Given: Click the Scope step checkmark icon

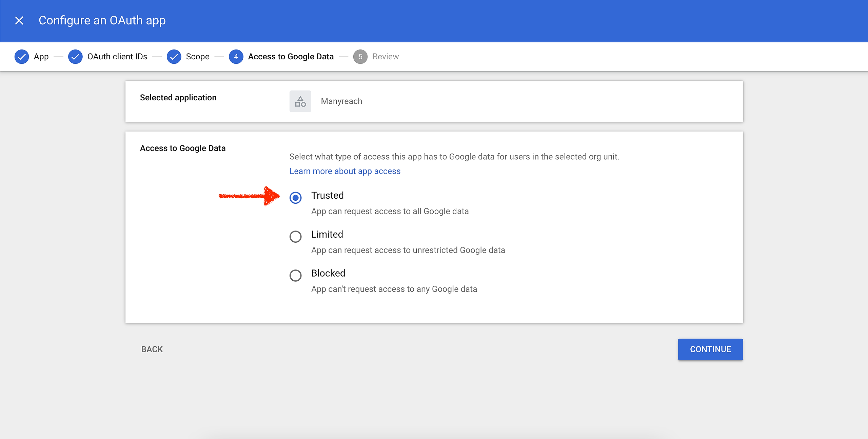Looking at the screenshot, I should [174, 57].
